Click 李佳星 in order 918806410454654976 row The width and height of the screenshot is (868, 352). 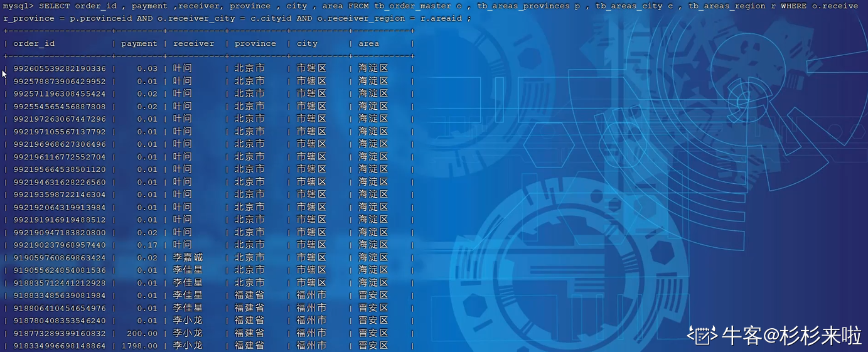188,308
